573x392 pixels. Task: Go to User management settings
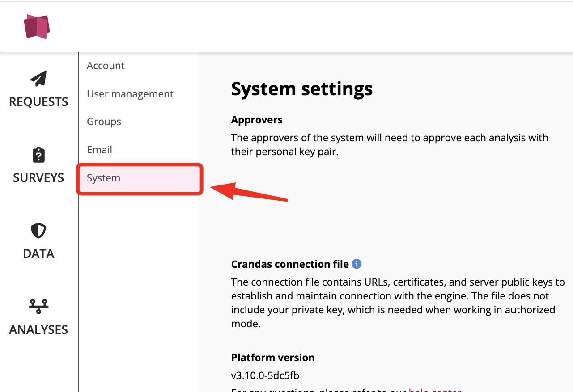pyautogui.click(x=130, y=94)
